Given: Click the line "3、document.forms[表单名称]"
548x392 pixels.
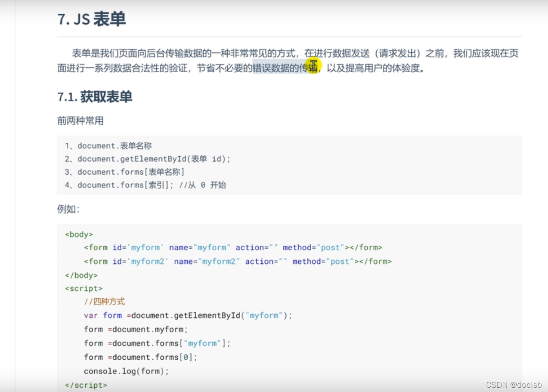Looking at the screenshot, I should tap(125, 172).
